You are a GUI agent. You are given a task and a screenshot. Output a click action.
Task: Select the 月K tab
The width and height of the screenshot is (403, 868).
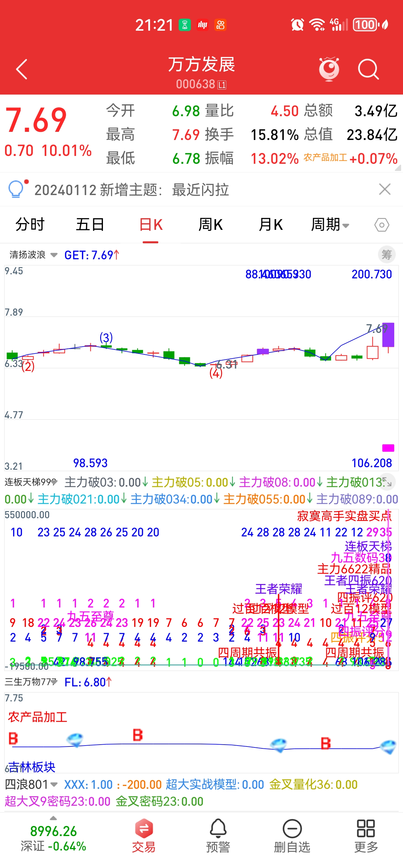[270, 225]
